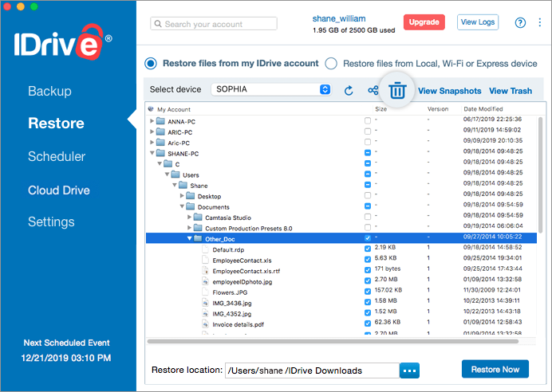Check the ANNA-PC folder checkbox
This screenshot has width=552, height=392.
368,120
